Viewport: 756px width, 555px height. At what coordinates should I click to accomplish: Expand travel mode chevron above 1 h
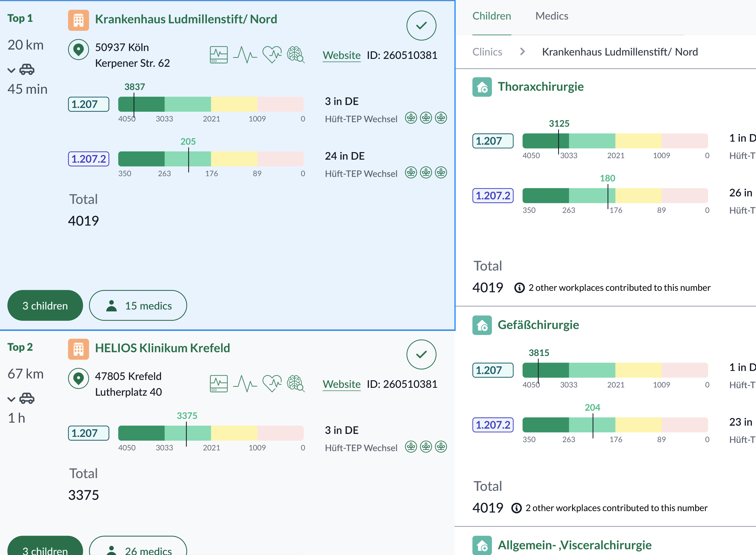click(x=11, y=399)
